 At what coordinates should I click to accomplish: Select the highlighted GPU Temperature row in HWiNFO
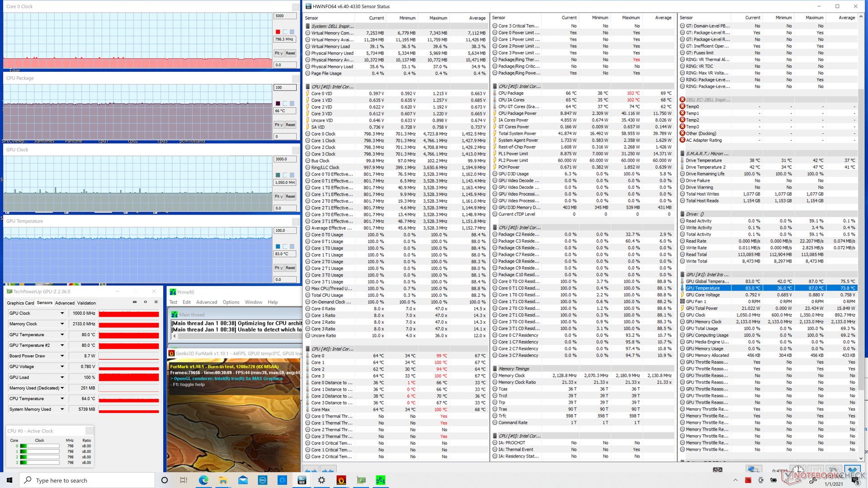pos(769,288)
